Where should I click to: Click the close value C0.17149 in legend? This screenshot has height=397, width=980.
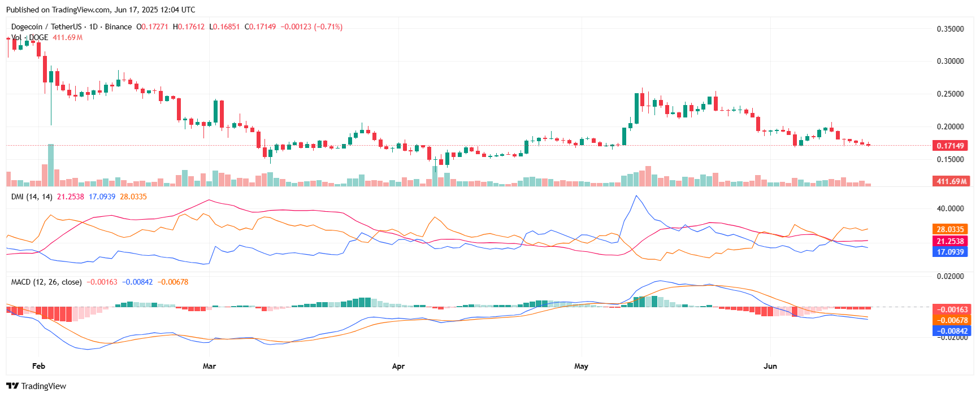[x=260, y=27]
